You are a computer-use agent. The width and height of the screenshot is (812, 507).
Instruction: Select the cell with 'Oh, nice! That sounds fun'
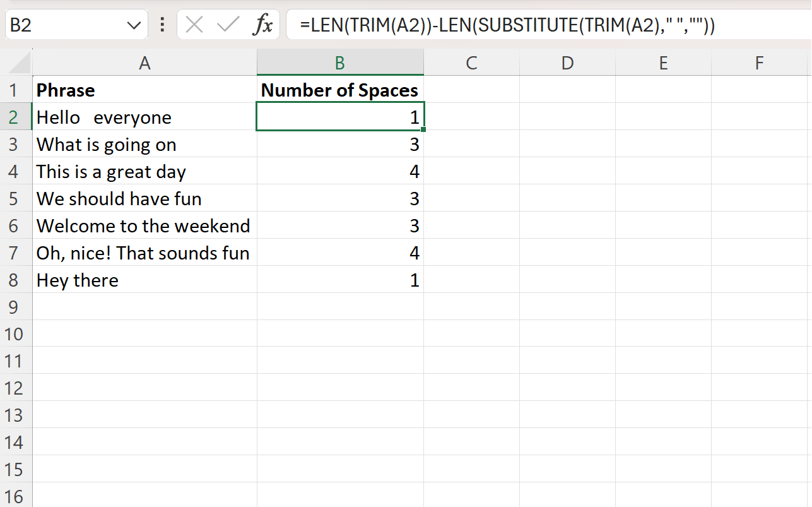tap(144, 253)
